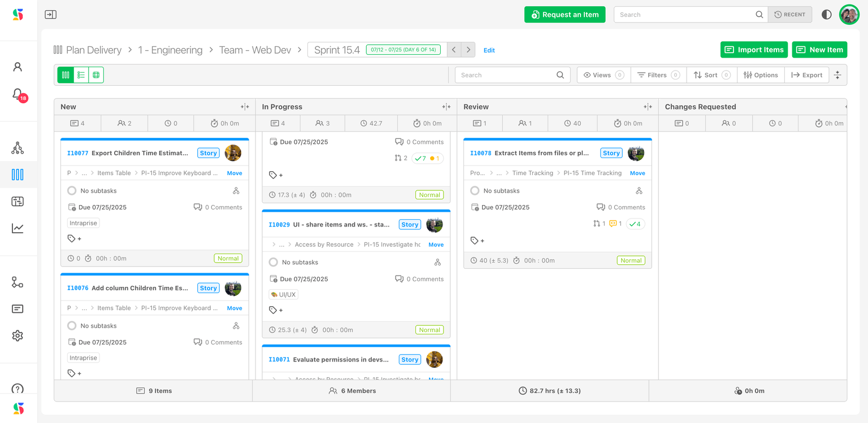Click the settings gear in sidebar
868x423 pixels.
pos(18,335)
